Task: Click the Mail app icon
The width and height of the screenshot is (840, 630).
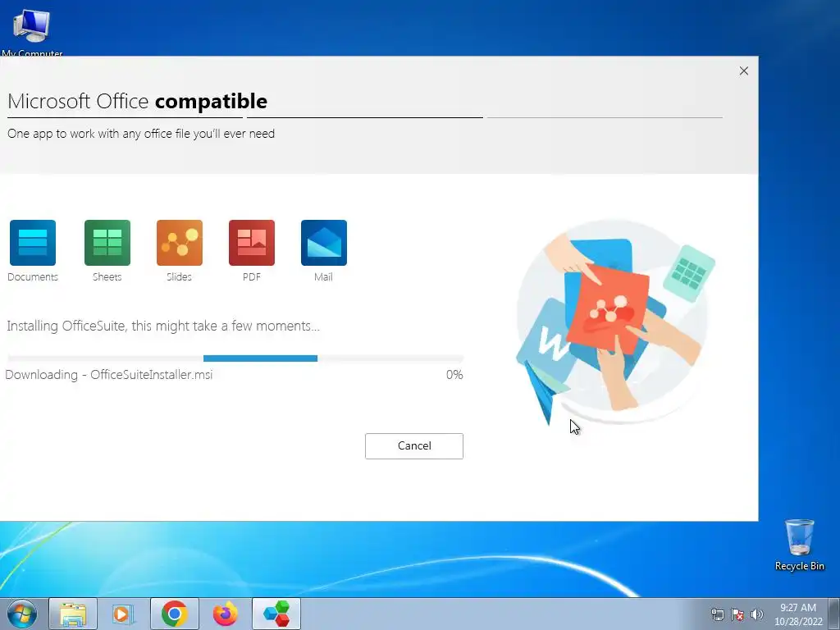Action: [x=324, y=243]
